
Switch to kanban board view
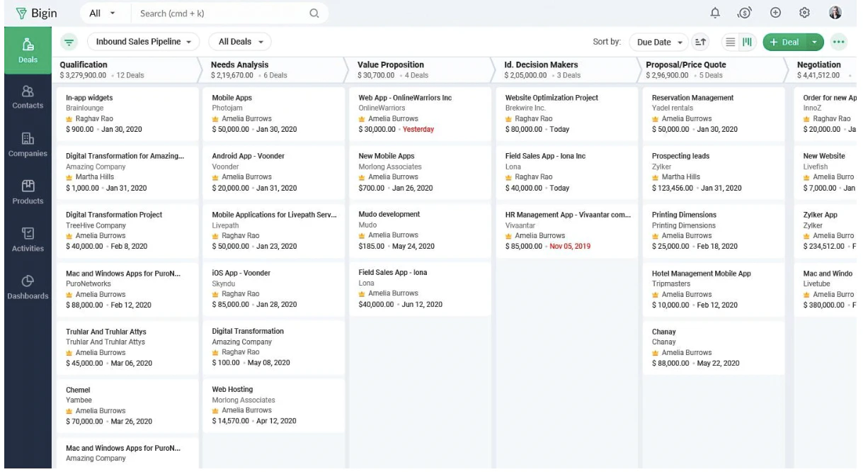pos(746,42)
